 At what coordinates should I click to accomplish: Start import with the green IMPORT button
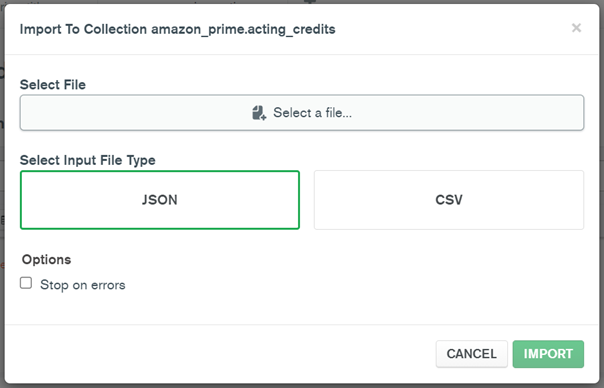(x=548, y=354)
